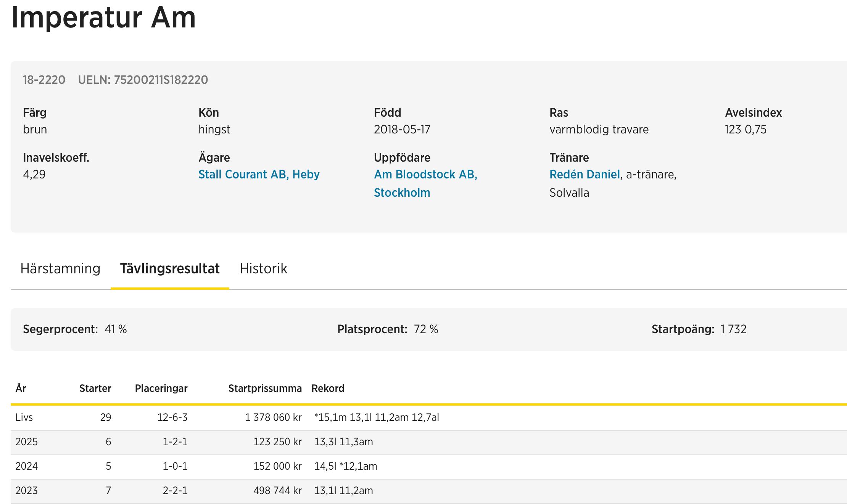Click the 2024 record 14,5l *12,1am

click(x=346, y=466)
